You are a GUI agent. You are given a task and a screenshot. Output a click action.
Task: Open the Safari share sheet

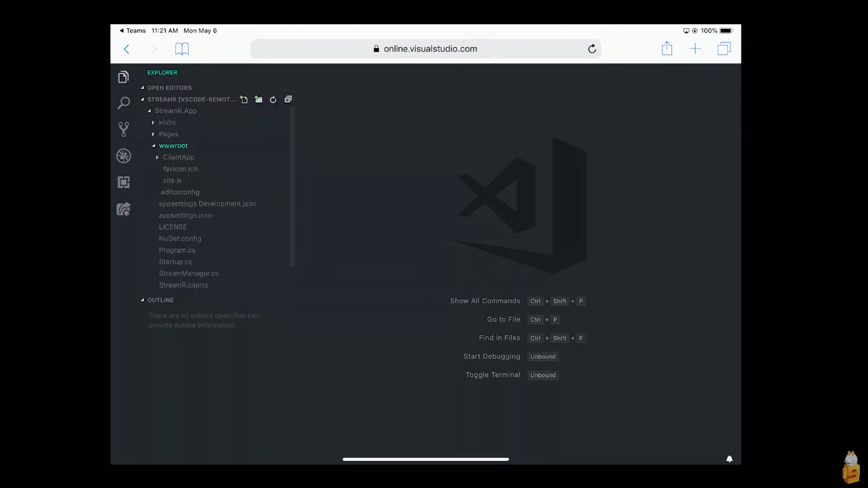click(666, 48)
